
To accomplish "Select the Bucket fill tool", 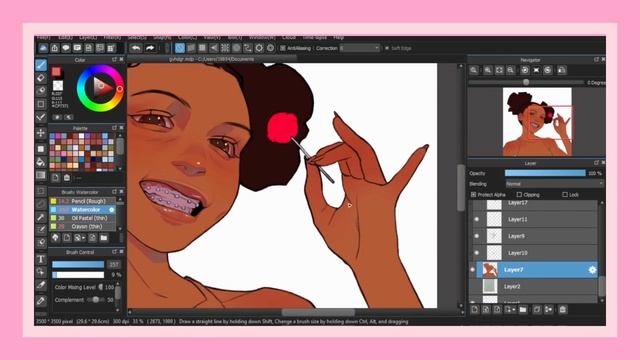I will tap(41, 162).
